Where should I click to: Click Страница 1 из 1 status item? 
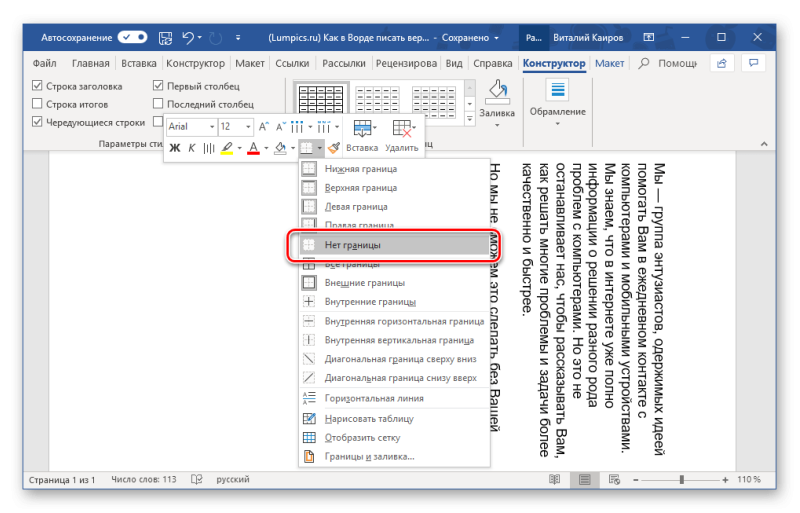[x=62, y=480]
